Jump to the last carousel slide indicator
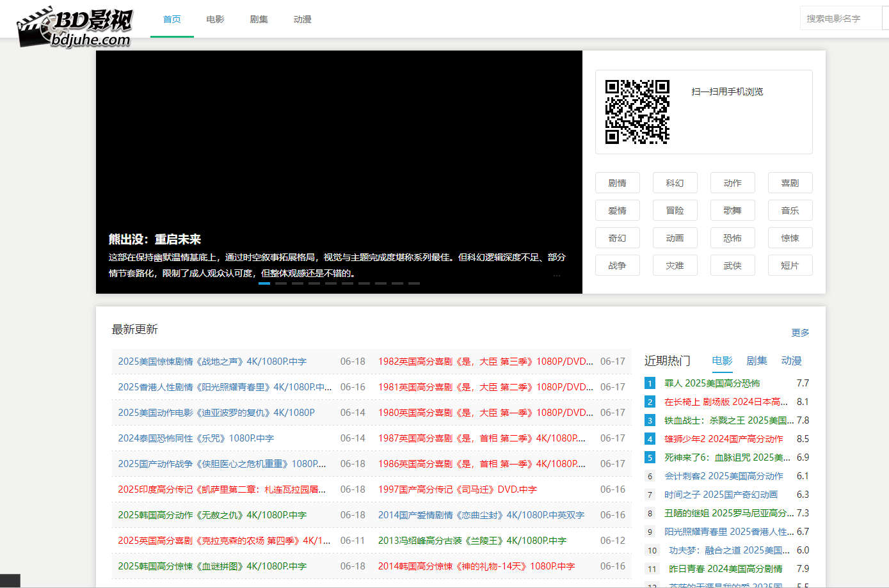 [414, 283]
